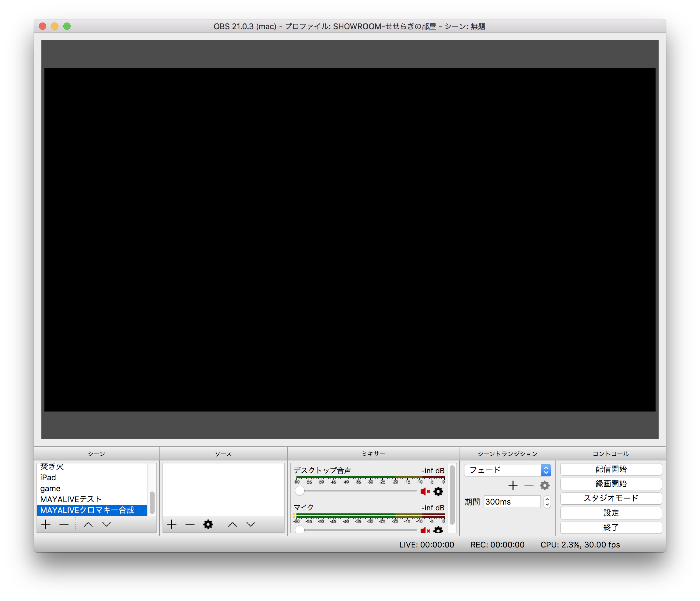Unmute the microphone (マイク) speaker icon
This screenshot has height=601, width=700.
click(x=425, y=530)
